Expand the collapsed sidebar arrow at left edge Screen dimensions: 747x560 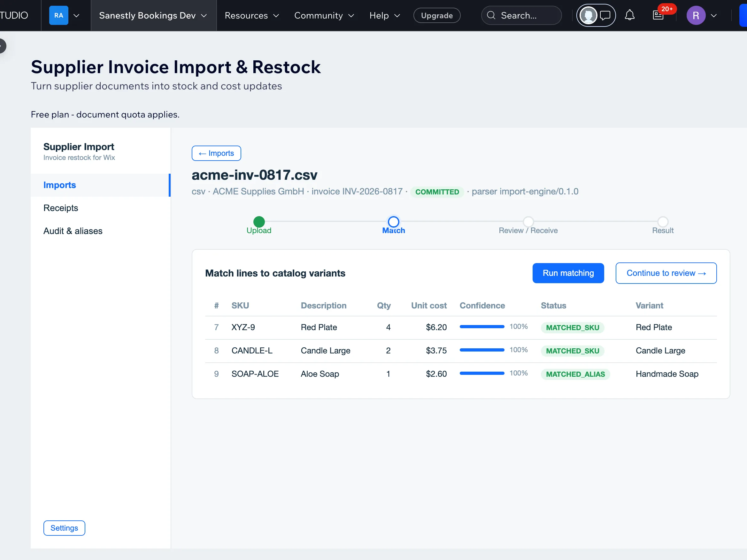(2, 46)
